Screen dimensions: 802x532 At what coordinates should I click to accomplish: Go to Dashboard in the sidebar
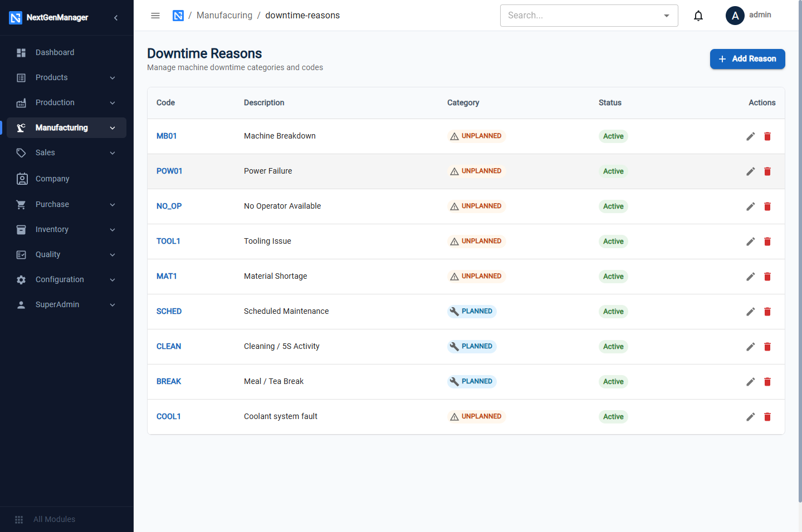67,52
